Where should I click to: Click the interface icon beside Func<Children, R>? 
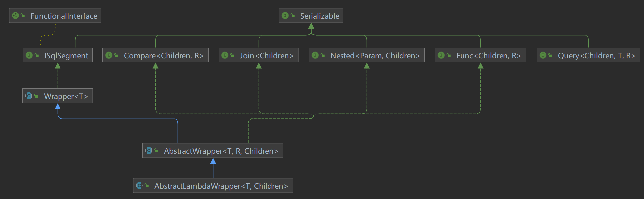(x=441, y=55)
